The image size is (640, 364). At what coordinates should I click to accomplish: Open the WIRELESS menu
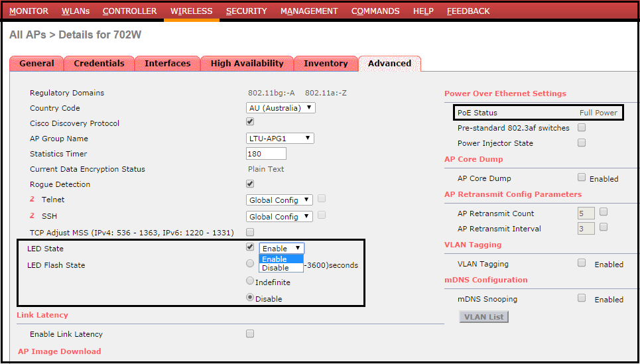click(191, 11)
